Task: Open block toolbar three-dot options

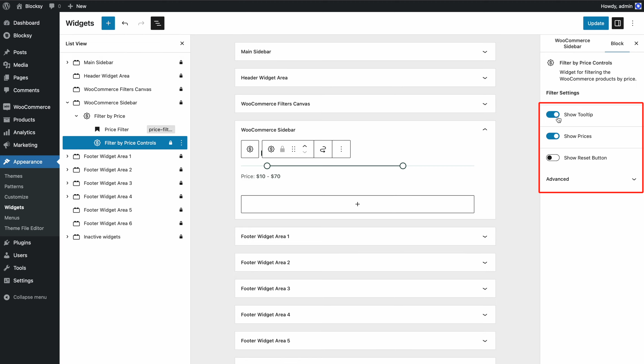Action: click(x=341, y=149)
